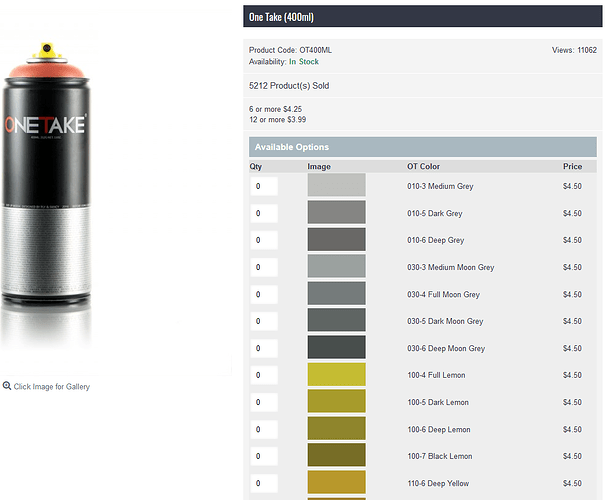
Task: Click the '12 or more $3.99' discount
Action: coord(278,119)
